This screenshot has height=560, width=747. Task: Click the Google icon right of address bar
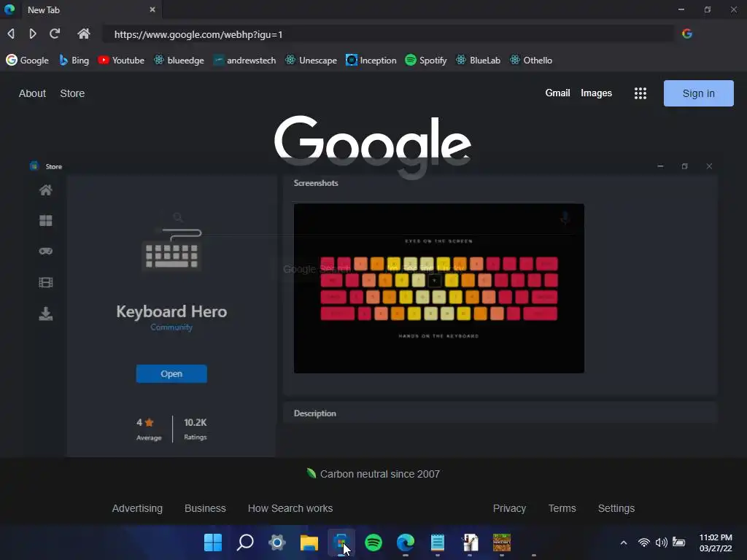click(x=687, y=34)
